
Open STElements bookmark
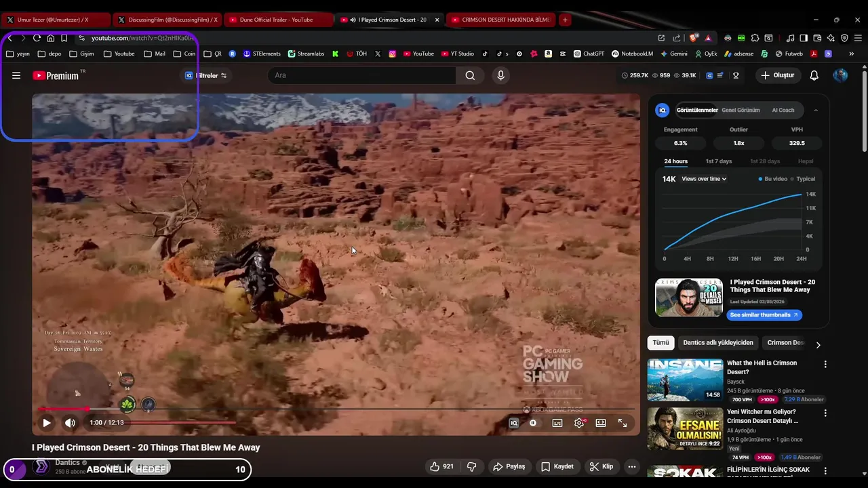[262, 54]
